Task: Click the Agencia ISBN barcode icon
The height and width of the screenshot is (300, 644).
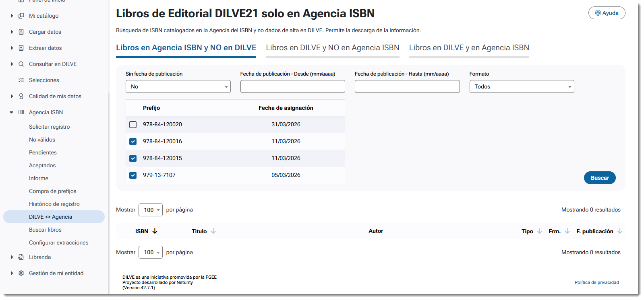Action: [21, 112]
